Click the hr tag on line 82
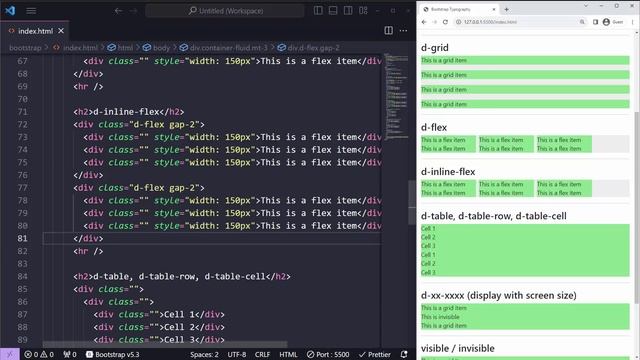 point(88,251)
